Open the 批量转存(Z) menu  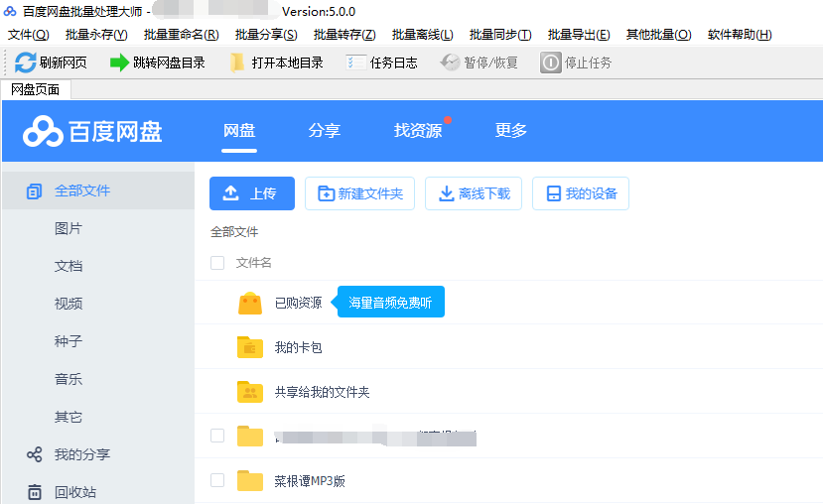pos(344,35)
